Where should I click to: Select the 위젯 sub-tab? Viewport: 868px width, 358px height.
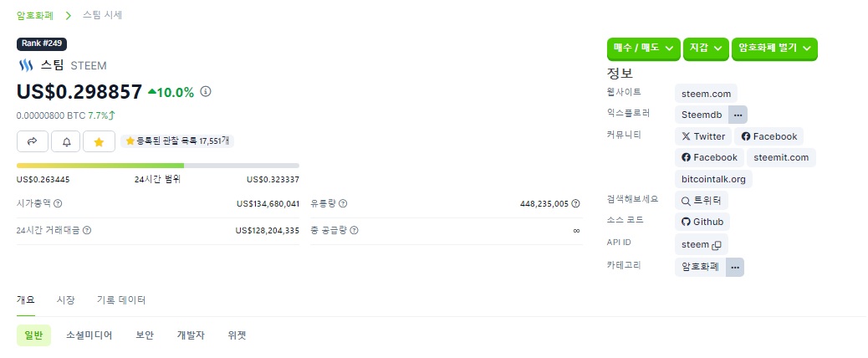[x=237, y=335]
